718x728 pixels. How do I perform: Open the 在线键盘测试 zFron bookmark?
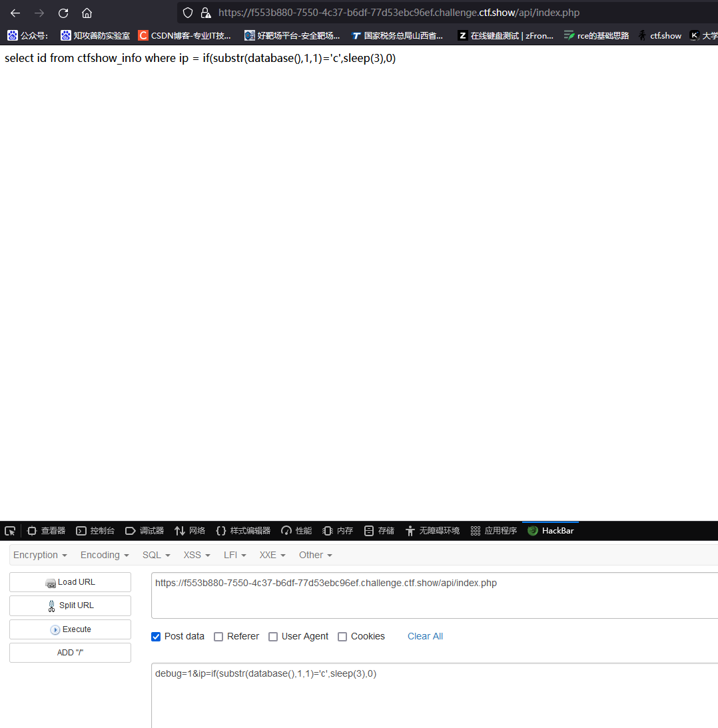coord(506,36)
